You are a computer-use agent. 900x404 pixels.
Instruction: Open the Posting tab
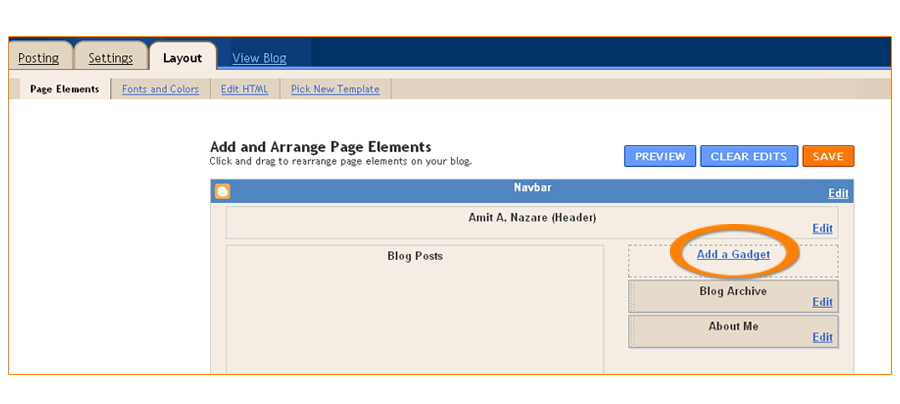tap(39, 58)
